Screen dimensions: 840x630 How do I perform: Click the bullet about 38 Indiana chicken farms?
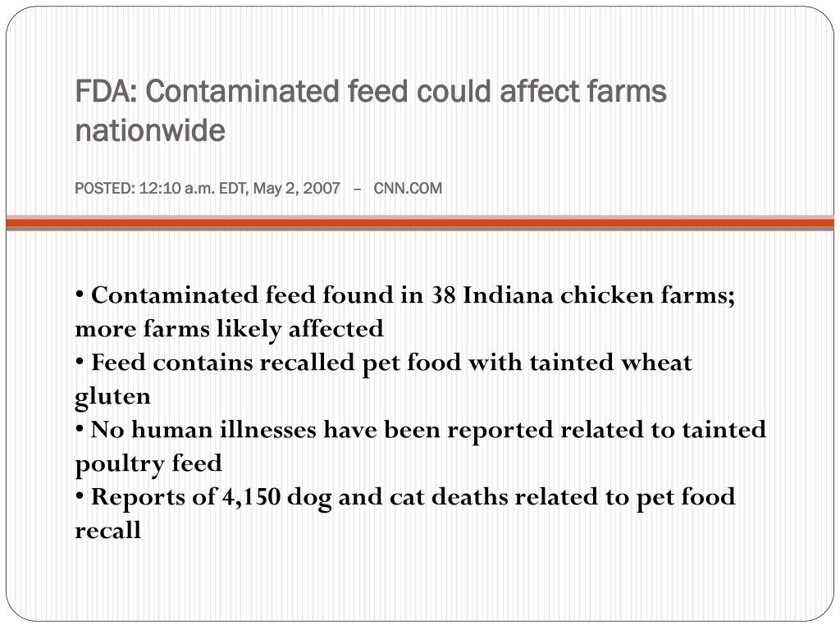coord(405,312)
